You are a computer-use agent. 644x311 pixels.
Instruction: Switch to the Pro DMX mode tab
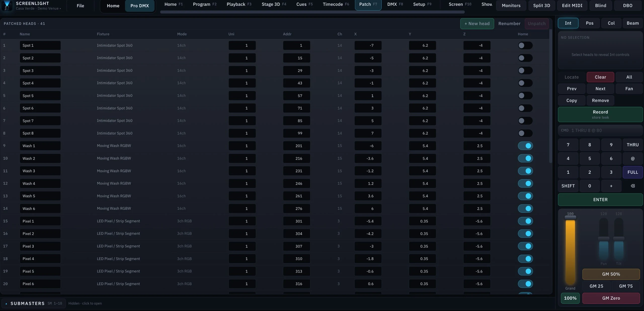click(x=140, y=6)
